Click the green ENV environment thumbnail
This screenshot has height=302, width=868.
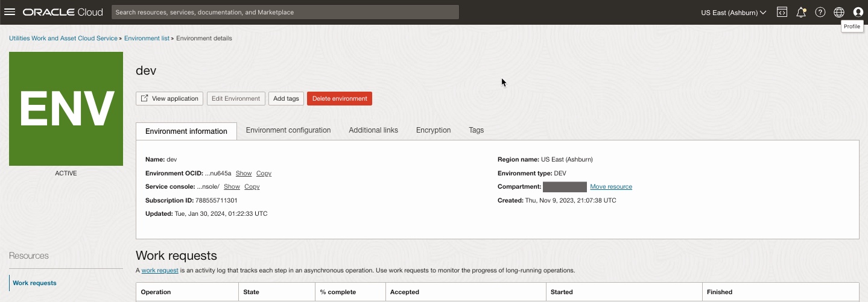[x=66, y=109]
